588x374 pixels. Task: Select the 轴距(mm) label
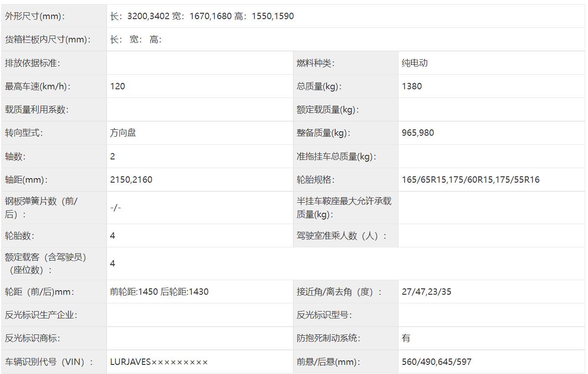point(26,180)
